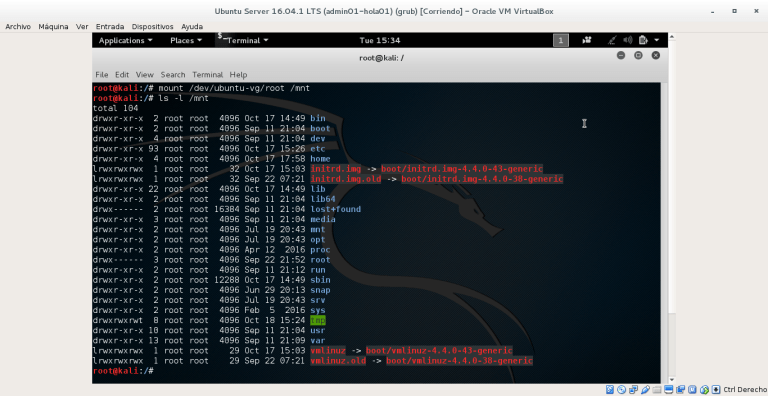Click the 'home' directory name in listing
The height and width of the screenshot is (396, 768).
click(320, 159)
